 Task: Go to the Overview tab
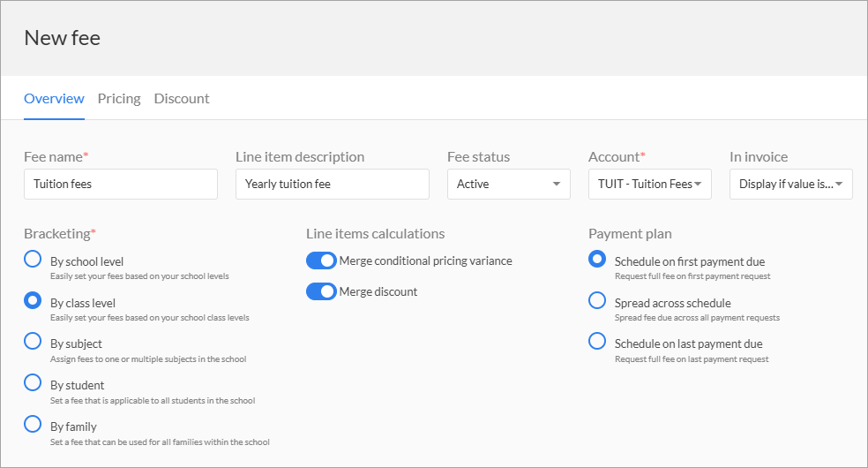[x=54, y=99]
